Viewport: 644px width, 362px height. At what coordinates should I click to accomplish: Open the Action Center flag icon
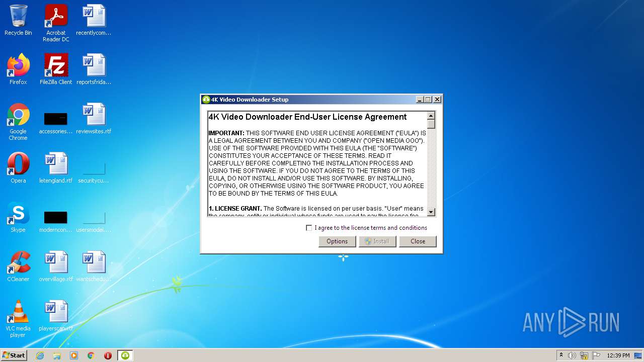[596, 355]
